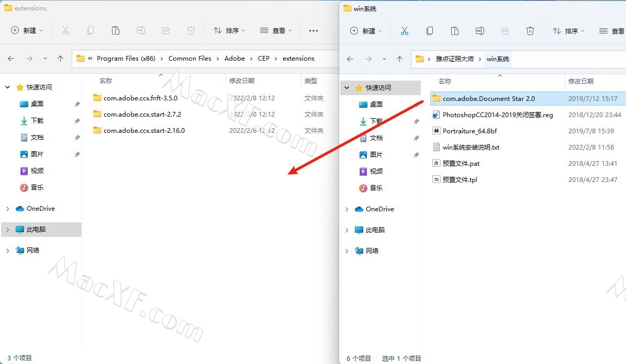
Task: Sort by 类型 column in extensions window
Action: pyautogui.click(x=310, y=81)
